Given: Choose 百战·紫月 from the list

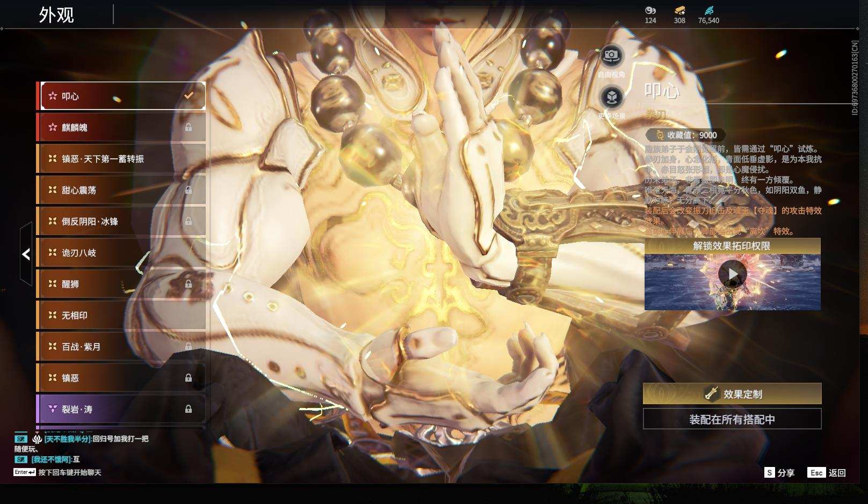Looking at the screenshot, I should pos(121,347).
